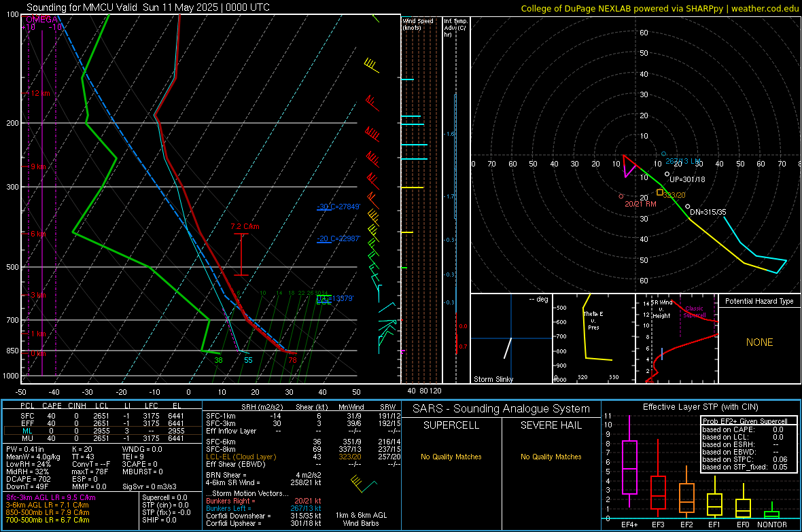Click the surface temperature value 78
Viewport: 802px width, 532px height.
(x=292, y=360)
